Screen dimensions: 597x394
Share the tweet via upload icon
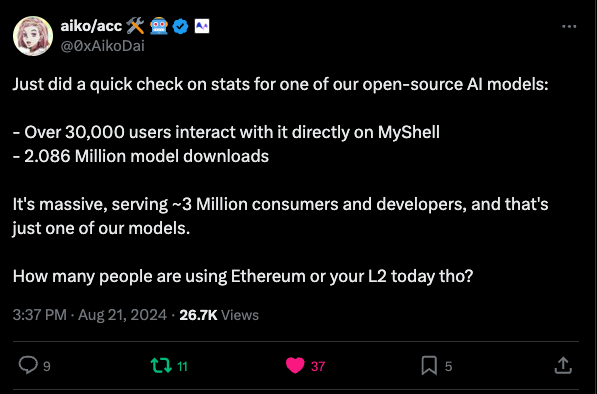563,365
